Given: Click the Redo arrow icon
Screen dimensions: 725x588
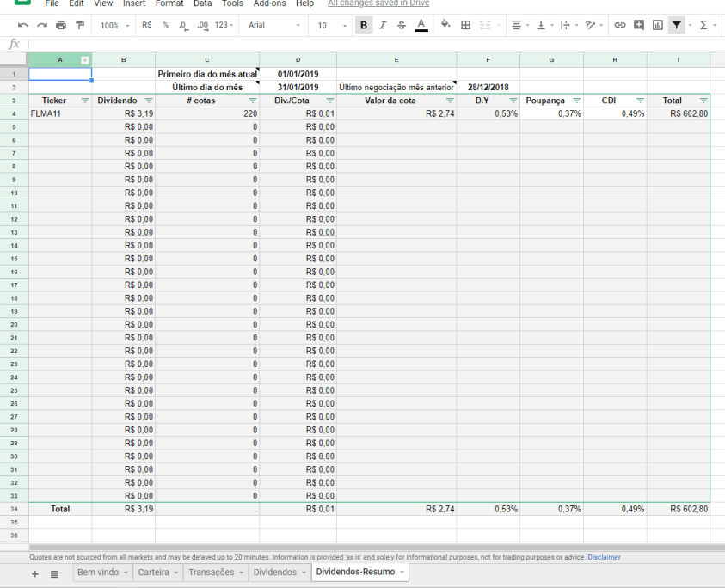Looking at the screenshot, I should click(x=42, y=25).
